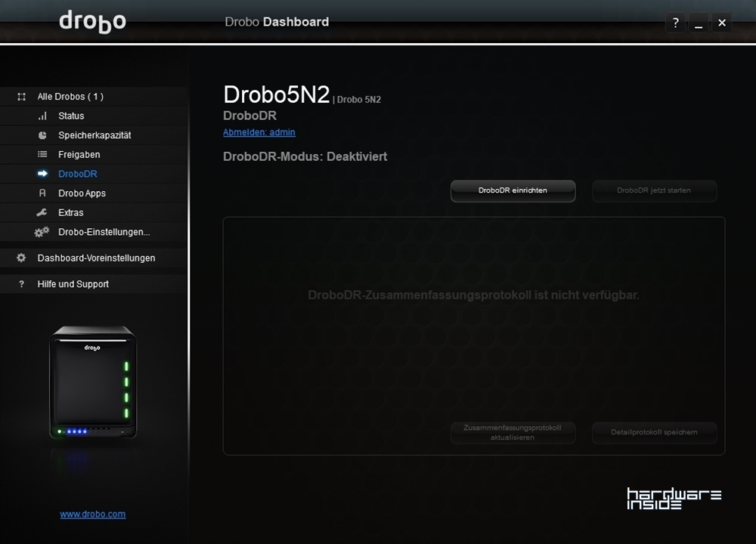Click the drobo logo in header
The height and width of the screenshot is (544, 756).
[92, 22]
